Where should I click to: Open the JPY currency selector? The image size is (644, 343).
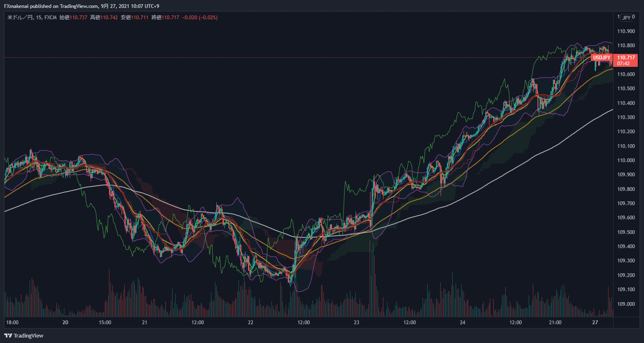(x=626, y=18)
